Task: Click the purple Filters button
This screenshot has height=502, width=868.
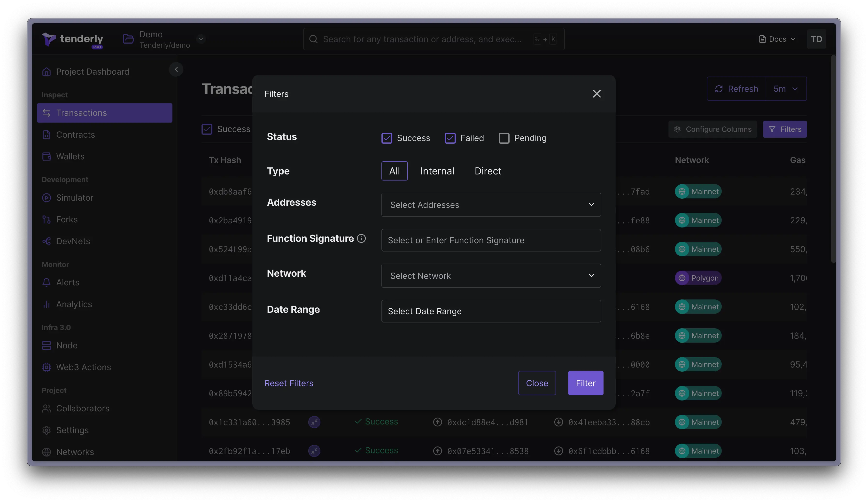Action: click(x=785, y=129)
